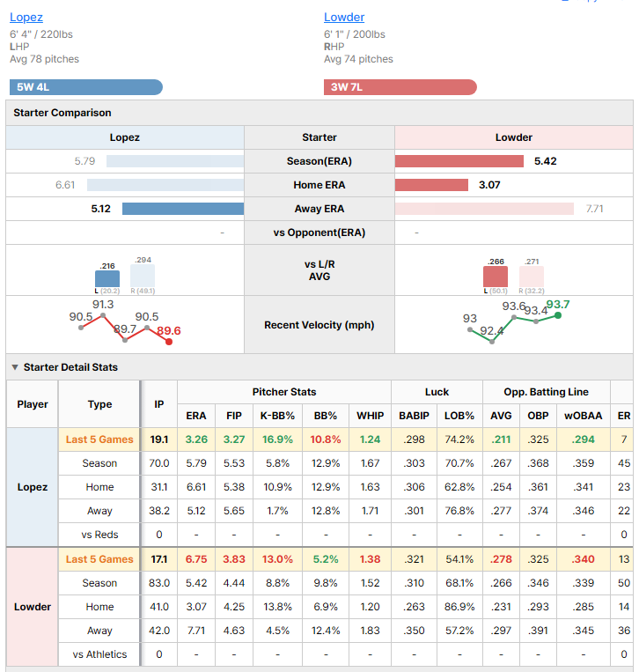Click the ERA column header
Image resolution: width=639 pixels, height=672 pixels.
196,416
